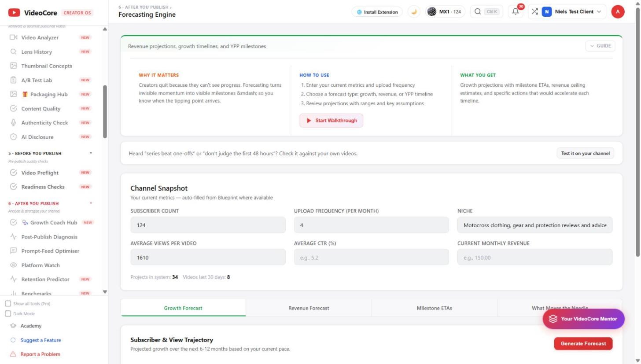Viewport: 641px width, 364px height.
Task: Open Thumbnail Concepts image icon
Action: 13,66
